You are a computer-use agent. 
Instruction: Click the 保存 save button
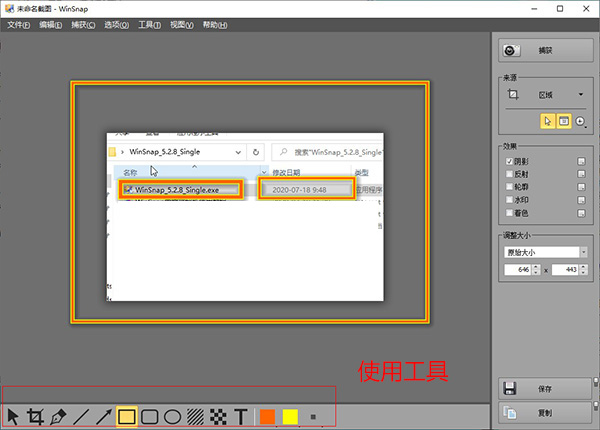pyautogui.click(x=546, y=389)
